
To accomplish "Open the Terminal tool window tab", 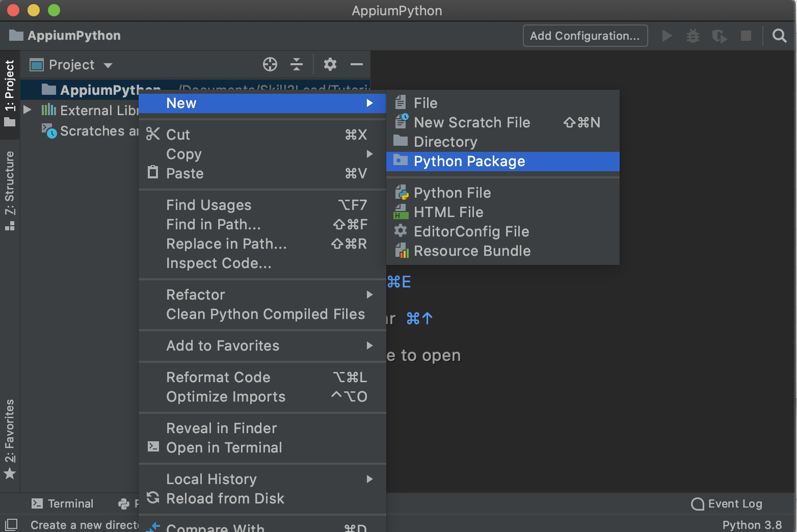I will click(63, 503).
